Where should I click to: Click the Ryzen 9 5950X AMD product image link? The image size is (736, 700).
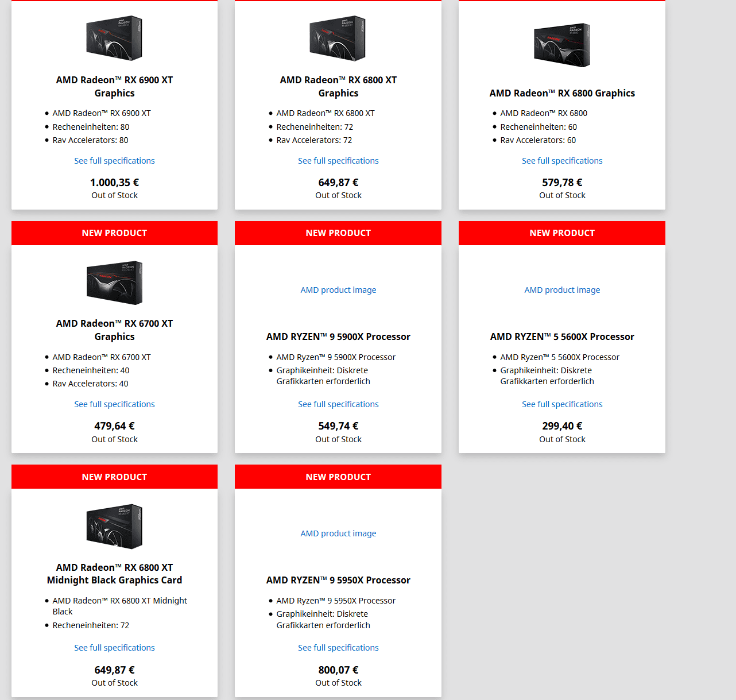click(x=338, y=533)
